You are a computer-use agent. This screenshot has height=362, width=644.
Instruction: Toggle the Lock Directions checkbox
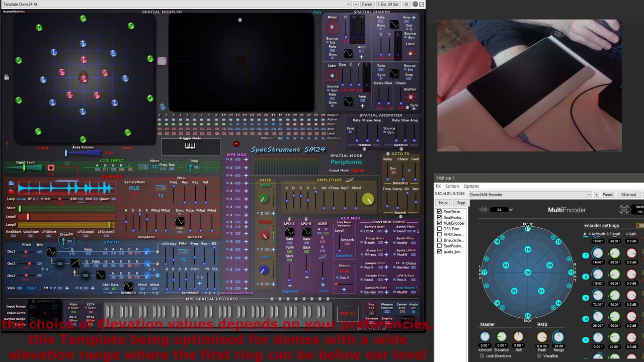[x=482, y=356]
